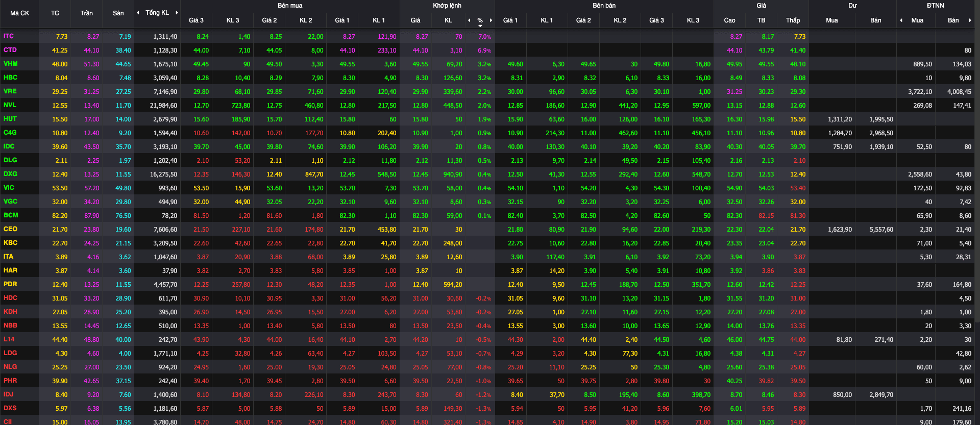
Task: Open the KBC stock symbol
Action: (10, 243)
